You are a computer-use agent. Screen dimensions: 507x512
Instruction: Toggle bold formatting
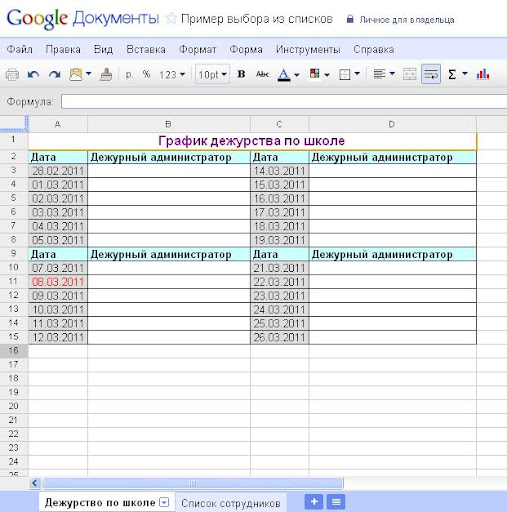tap(241, 74)
